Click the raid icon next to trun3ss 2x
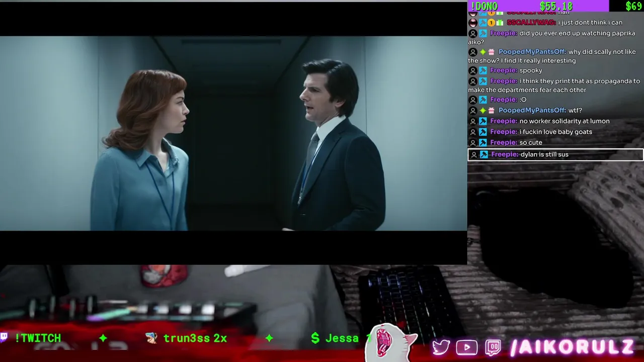The image size is (644, 362). coord(151,338)
